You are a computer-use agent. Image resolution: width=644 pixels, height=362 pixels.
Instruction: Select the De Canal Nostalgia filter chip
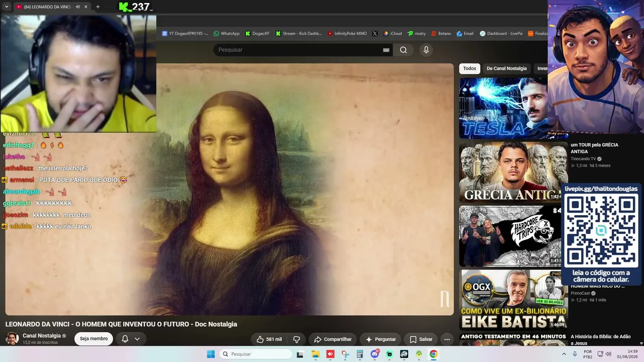(507, 68)
